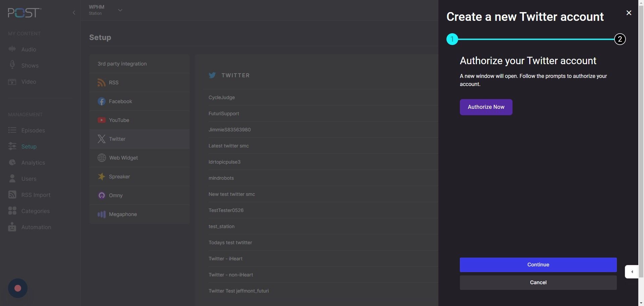Choose the Facebook integration icon
644x306 pixels.
101,101
